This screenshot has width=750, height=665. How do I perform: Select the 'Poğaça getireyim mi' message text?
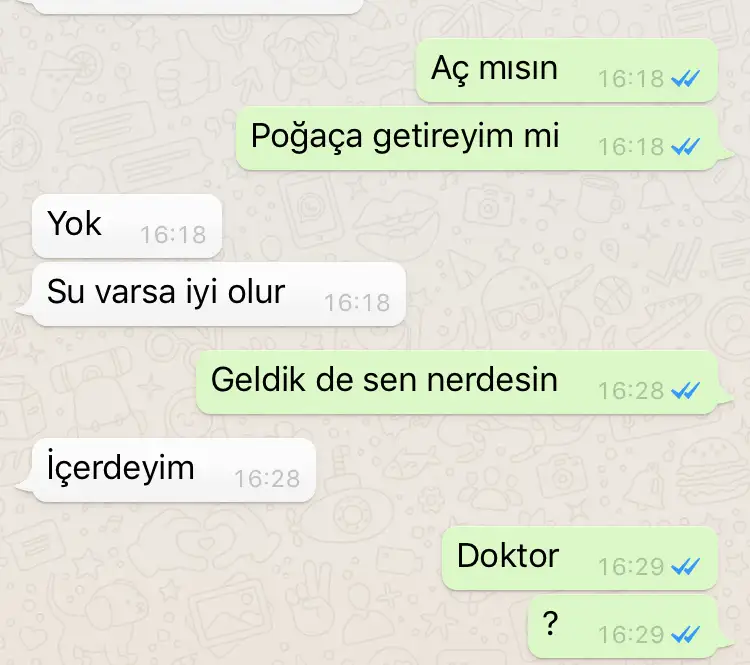tap(405, 136)
